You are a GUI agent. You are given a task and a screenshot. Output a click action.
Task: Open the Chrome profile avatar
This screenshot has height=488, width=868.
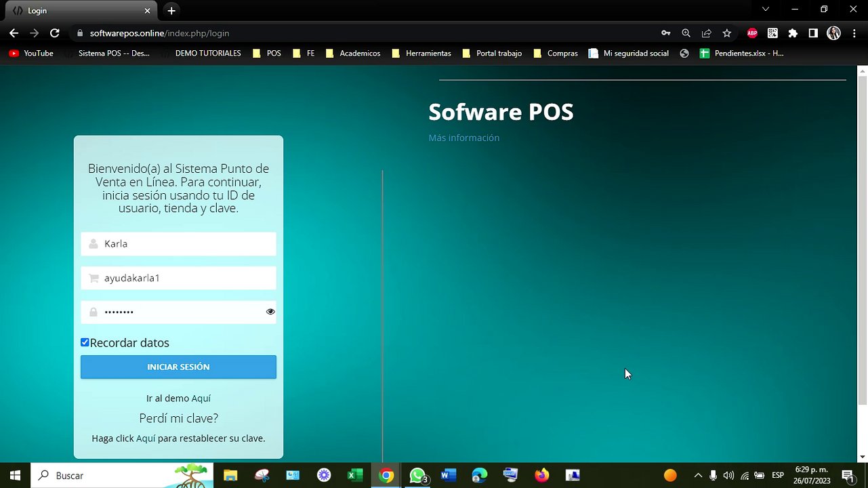click(834, 33)
